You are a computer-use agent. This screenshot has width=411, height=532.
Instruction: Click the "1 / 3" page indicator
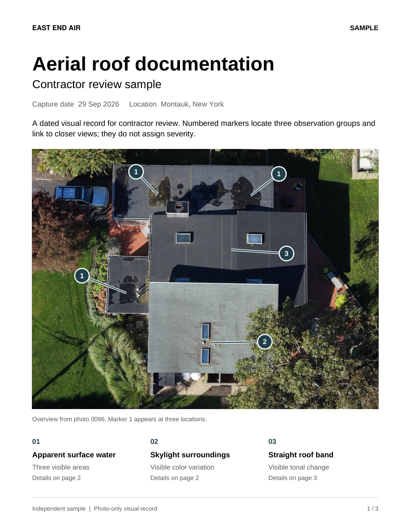point(372,509)
